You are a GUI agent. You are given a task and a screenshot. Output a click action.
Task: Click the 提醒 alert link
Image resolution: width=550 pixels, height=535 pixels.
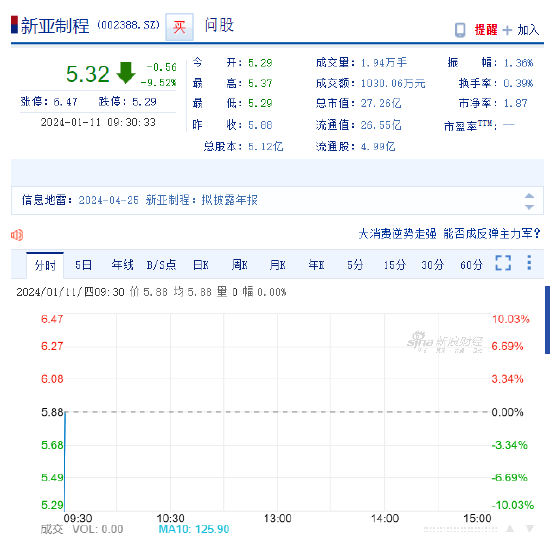coord(486,30)
